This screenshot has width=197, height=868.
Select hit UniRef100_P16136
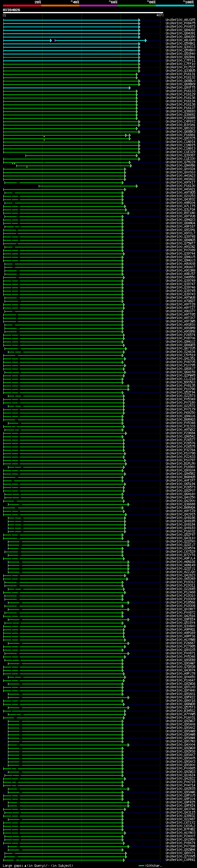[180, 98]
